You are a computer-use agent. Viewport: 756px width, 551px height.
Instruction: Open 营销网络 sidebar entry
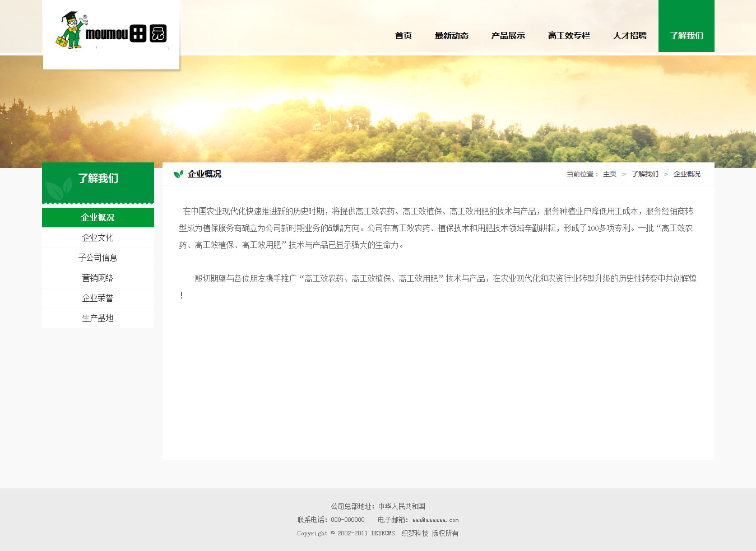click(98, 278)
